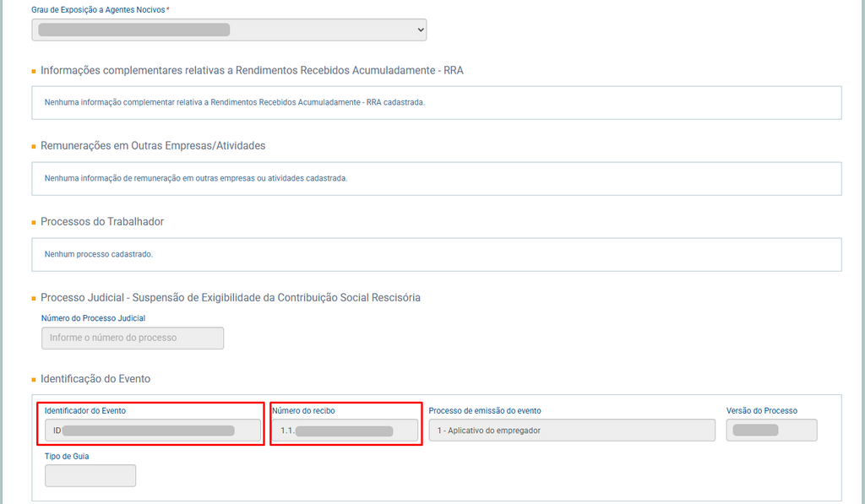Click the Identificação do Evento section heading
Image resolution: width=865 pixels, height=504 pixels.
click(95, 379)
